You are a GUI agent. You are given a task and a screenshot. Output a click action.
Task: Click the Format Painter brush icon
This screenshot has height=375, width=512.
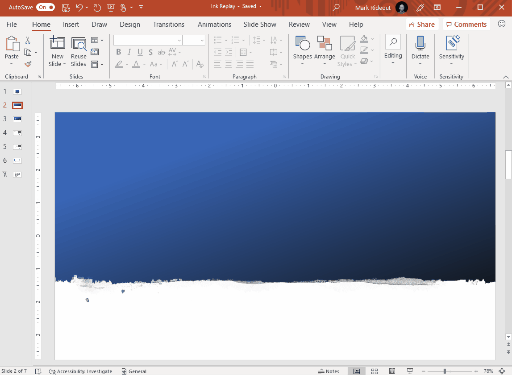28,64
